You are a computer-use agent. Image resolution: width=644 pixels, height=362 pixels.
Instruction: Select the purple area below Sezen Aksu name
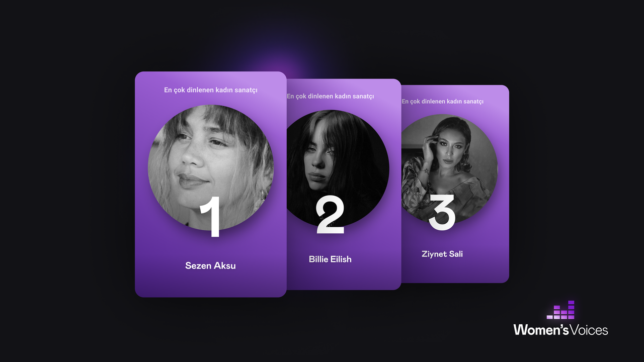(x=210, y=284)
